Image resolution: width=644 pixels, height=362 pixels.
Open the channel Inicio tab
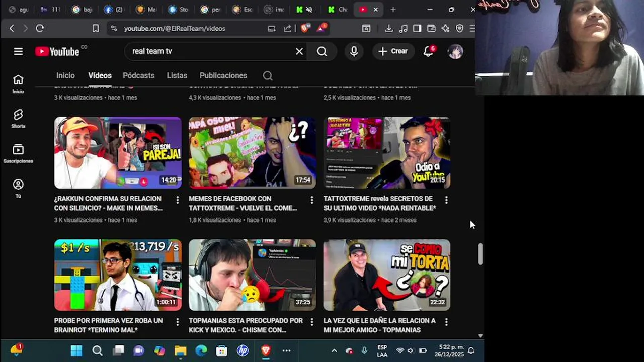65,76
